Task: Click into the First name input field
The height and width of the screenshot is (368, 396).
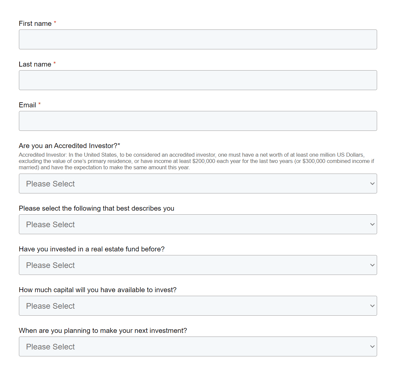Action: click(x=198, y=39)
